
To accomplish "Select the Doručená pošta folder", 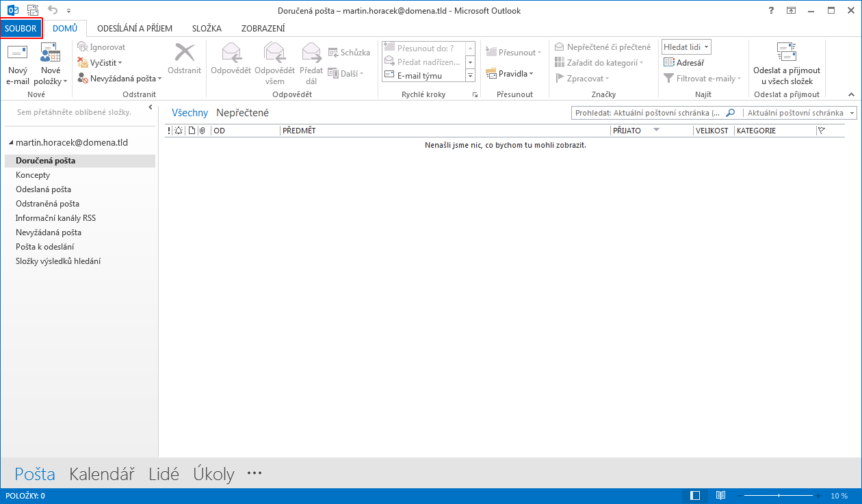I will pyautogui.click(x=79, y=161).
